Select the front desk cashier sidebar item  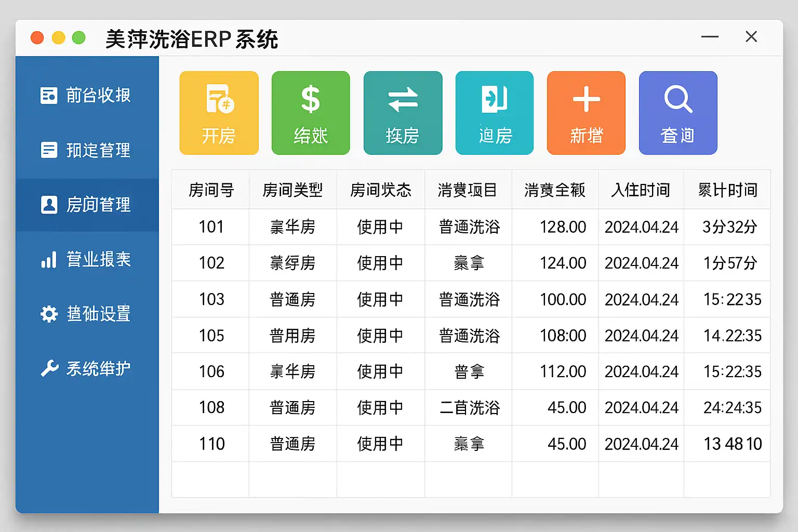[86, 96]
